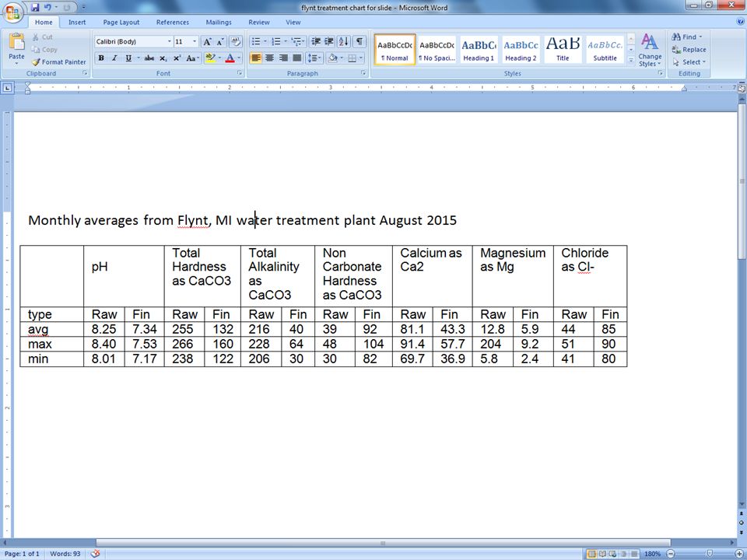This screenshot has height=560, width=747.
Task: Open the font name dropdown
Action: 169,42
